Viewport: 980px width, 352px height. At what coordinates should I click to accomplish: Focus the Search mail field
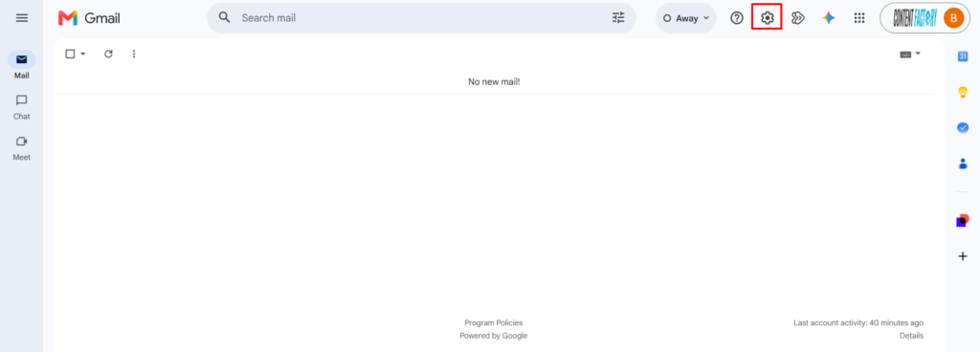[x=421, y=18]
